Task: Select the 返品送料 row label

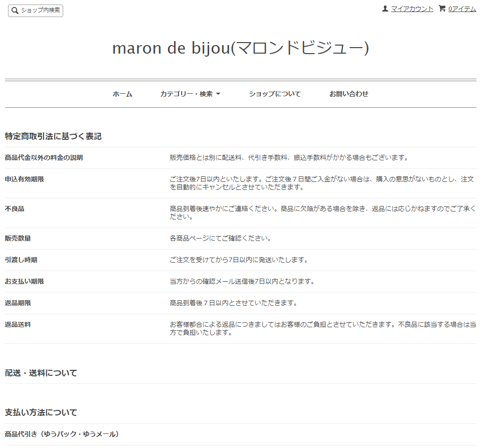Action: coord(18,325)
